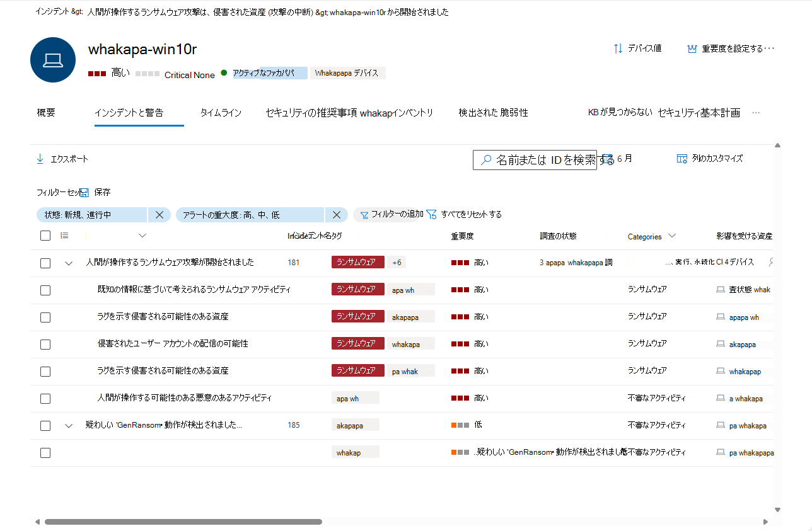
Task: Click the magnifier icon in search box
Action: (485, 160)
